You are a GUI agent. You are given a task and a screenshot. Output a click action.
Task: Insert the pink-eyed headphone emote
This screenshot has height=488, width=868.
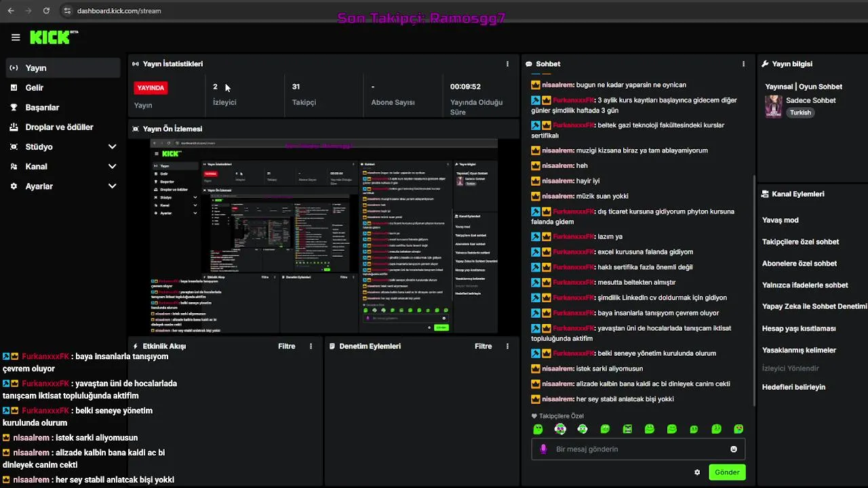point(560,429)
